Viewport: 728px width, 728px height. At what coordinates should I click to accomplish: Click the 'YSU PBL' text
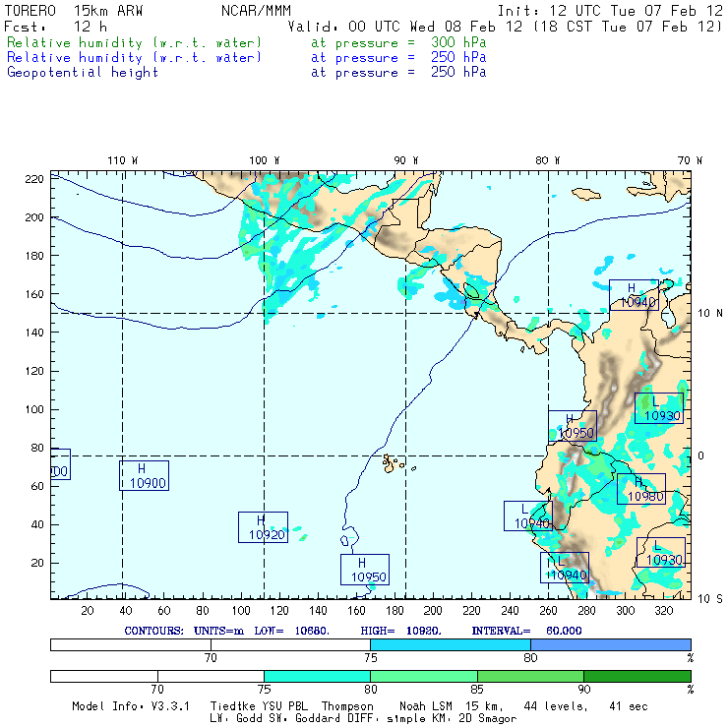[x=284, y=706]
